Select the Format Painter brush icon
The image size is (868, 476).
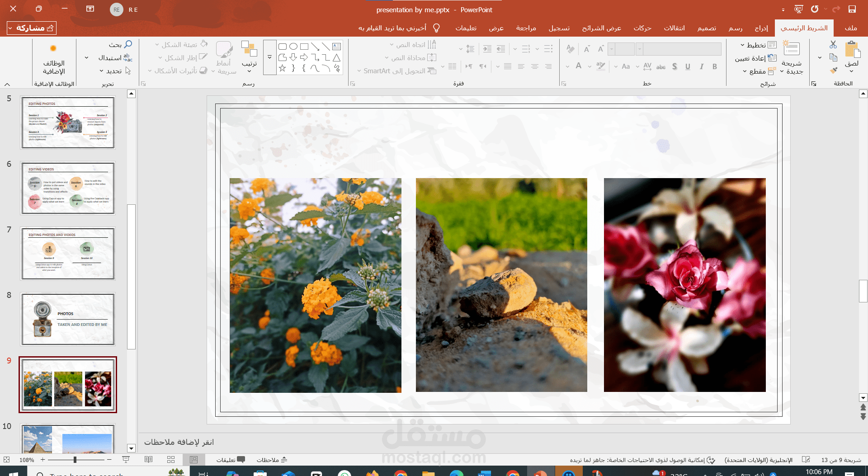point(833,70)
